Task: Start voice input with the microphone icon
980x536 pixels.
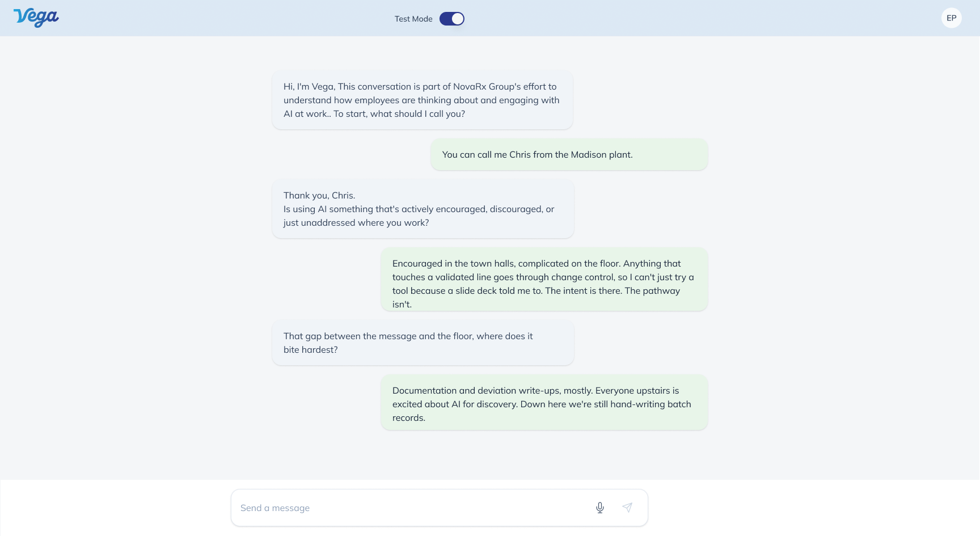Action: (600, 508)
